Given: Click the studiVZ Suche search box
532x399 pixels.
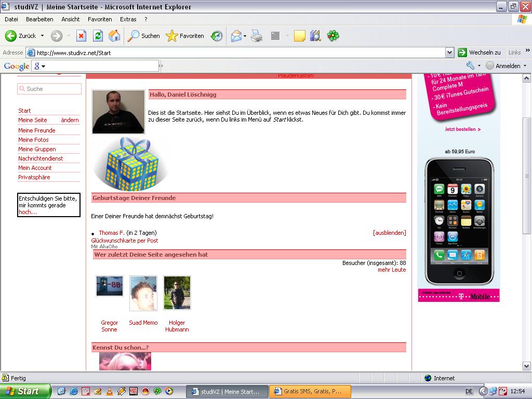Looking at the screenshot, I should pyautogui.click(x=49, y=88).
